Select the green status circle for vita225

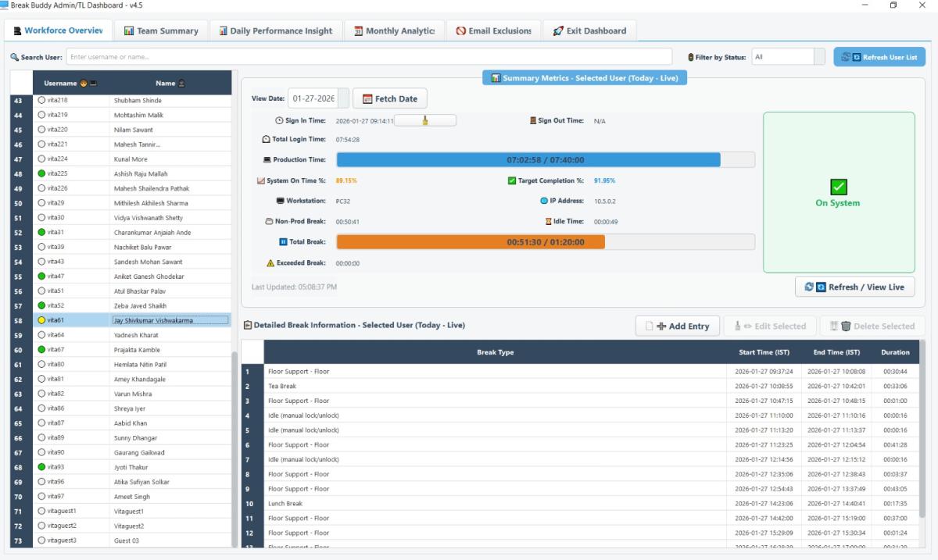[41, 173]
